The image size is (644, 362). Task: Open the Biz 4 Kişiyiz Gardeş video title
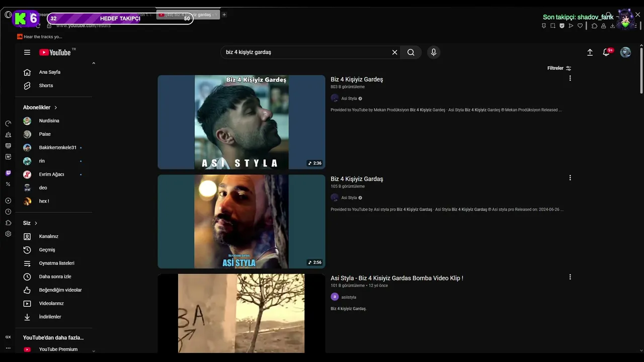point(357,79)
